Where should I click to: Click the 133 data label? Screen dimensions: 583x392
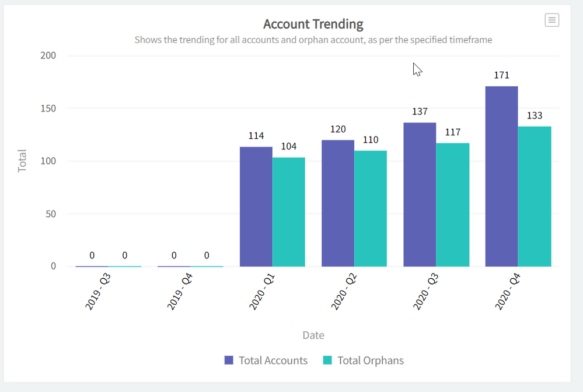coord(535,116)
